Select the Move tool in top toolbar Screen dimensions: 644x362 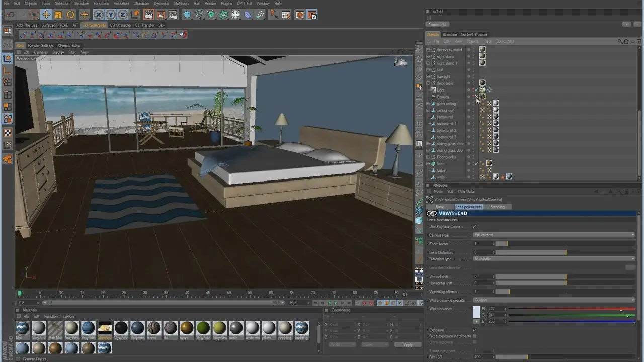46,15
